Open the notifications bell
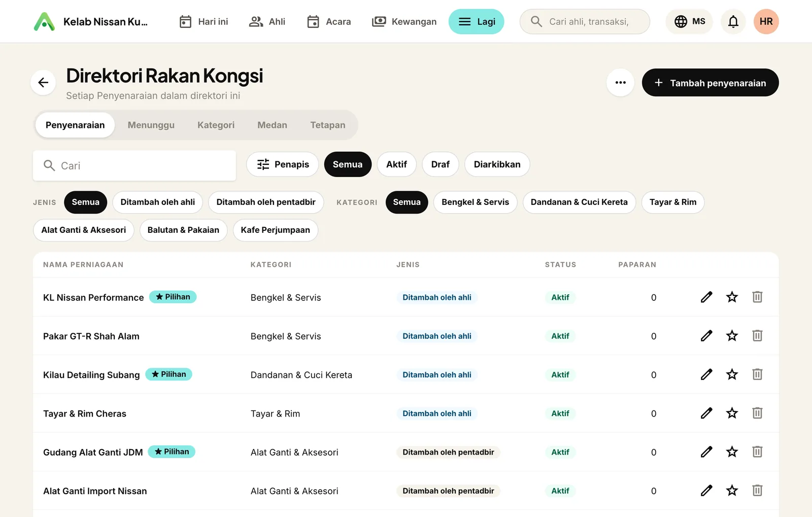Viewport: 812px width, 517px height. tap(733, 21)
